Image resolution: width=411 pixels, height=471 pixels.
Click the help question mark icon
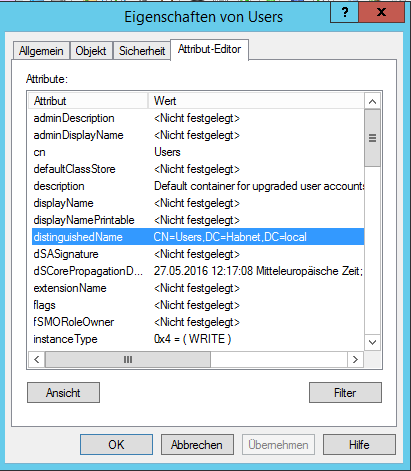pyautogui.click(x=344, y=12)
